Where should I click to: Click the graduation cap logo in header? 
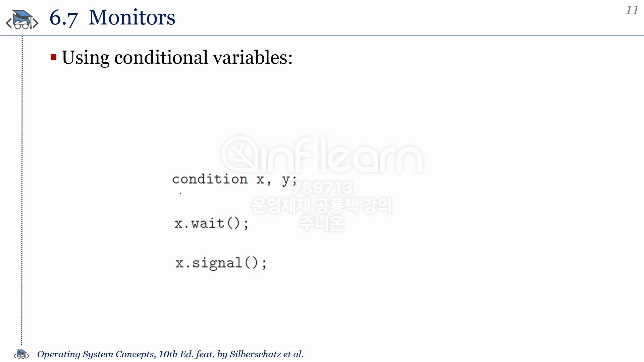22,19
